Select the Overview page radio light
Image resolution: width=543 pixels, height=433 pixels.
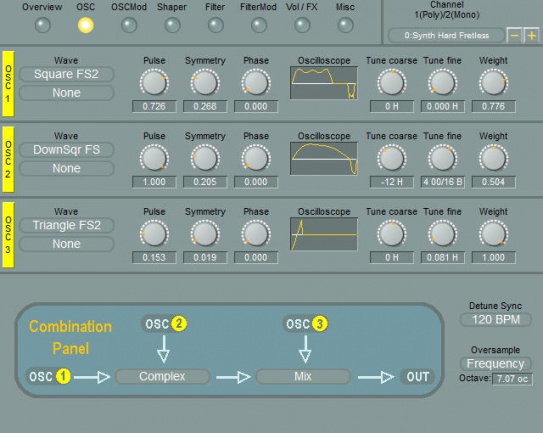[x=43, y=25]
